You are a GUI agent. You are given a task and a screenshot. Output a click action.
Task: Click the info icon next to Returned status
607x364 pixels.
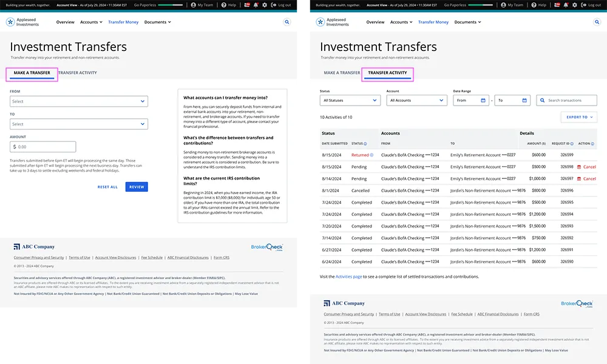click(371, 155)
